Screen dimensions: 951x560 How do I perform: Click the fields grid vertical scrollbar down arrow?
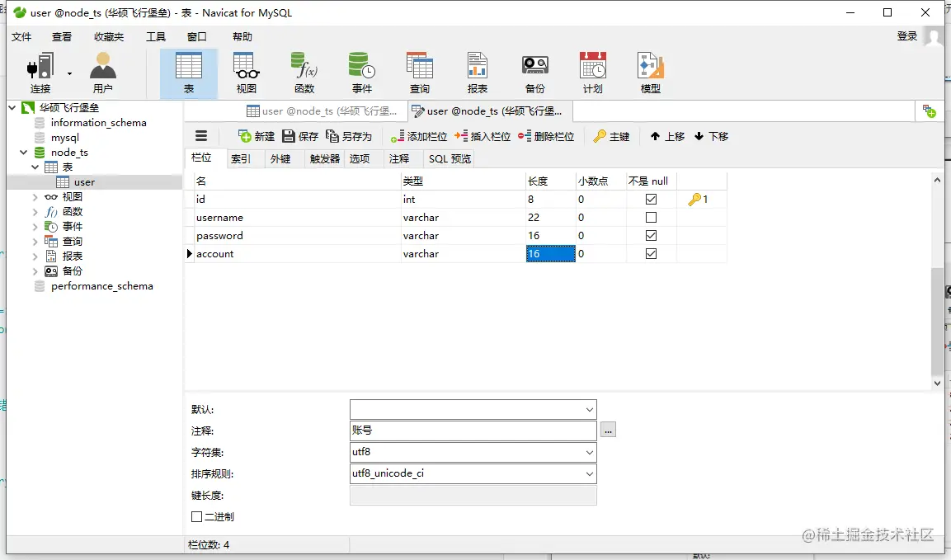937,383
